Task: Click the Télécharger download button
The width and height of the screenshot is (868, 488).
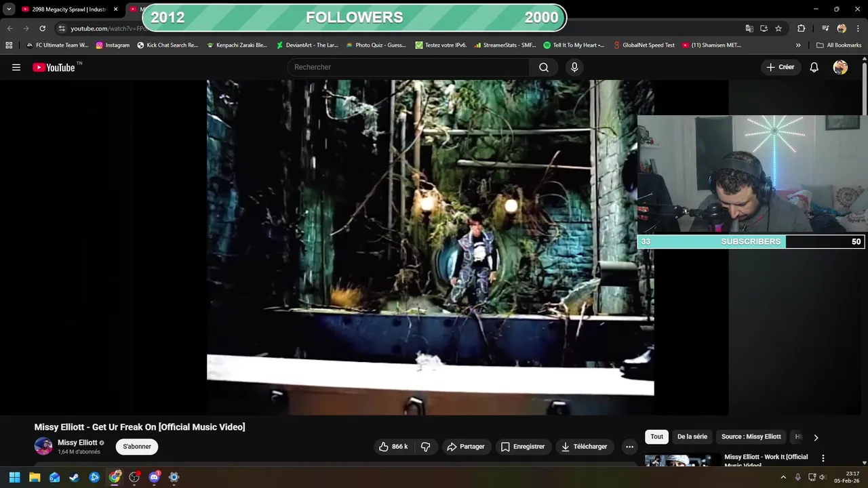Action: (585, 447)
